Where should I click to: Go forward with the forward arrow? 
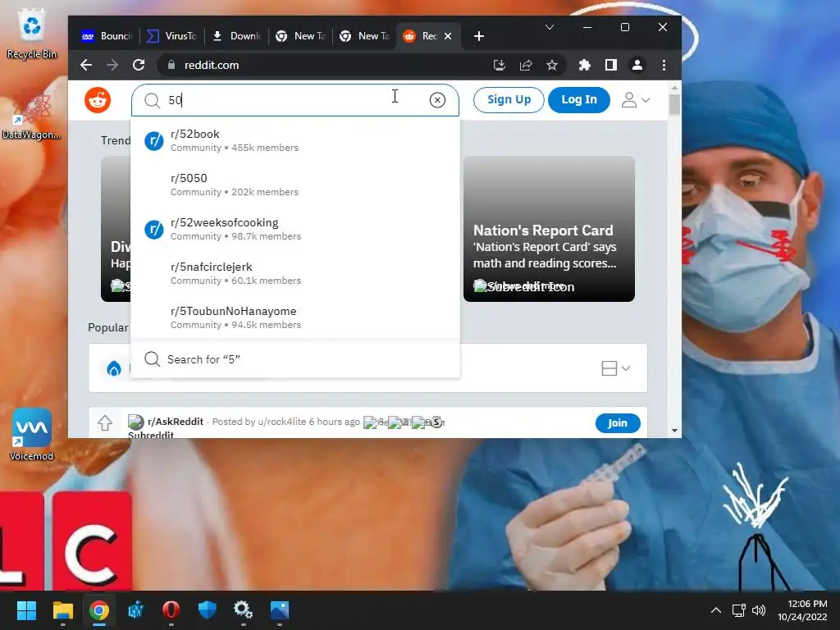click(x=112, y=65)
